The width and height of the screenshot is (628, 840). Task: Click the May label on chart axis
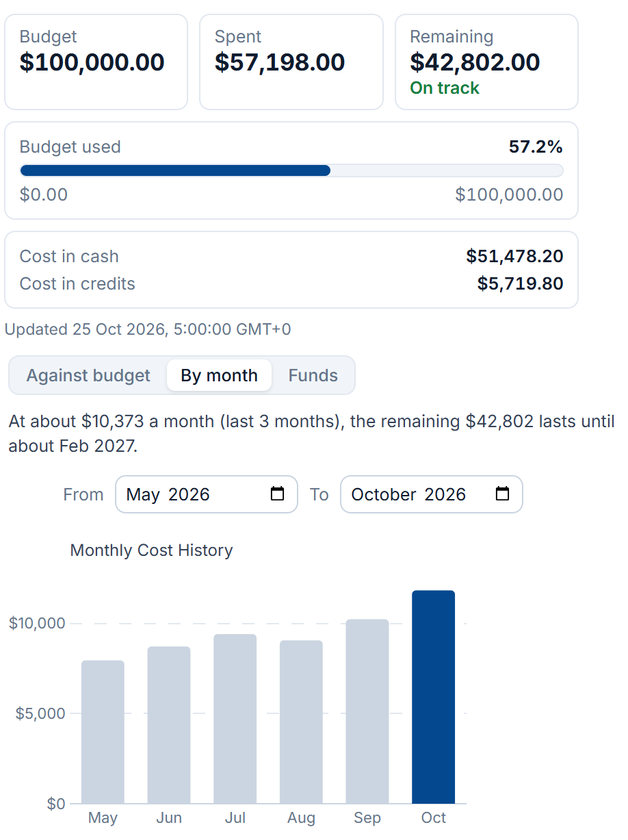tap(103, 818)
